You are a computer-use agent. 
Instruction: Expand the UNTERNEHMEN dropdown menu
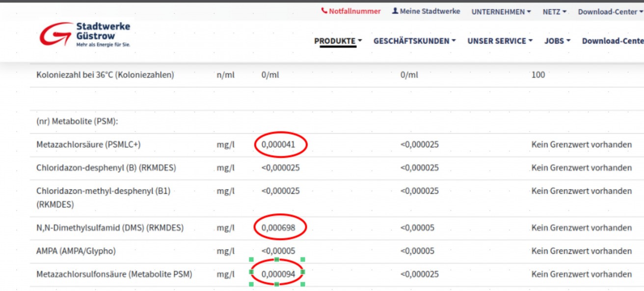coord(501,12)
